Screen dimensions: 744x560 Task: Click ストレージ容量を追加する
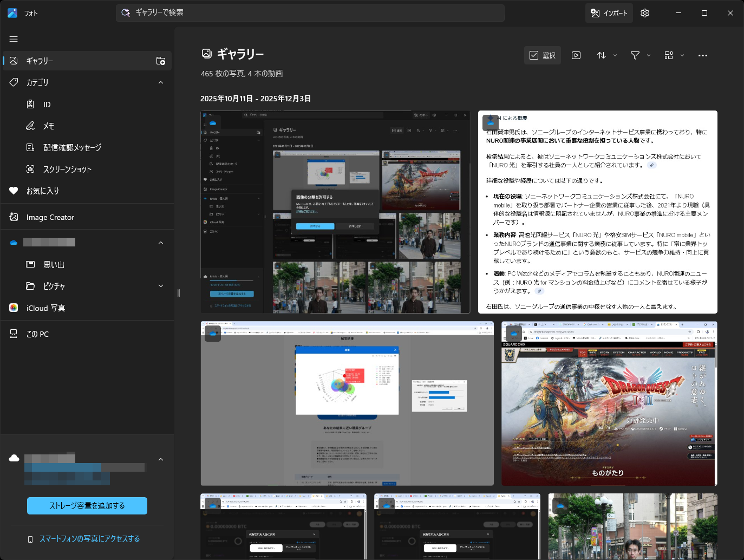point(87,505)
